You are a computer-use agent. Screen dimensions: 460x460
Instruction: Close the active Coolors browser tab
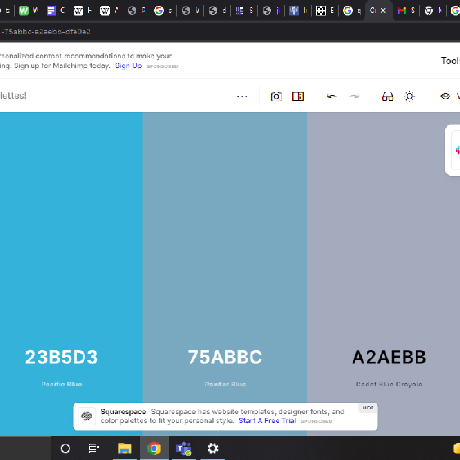(383, 11)
